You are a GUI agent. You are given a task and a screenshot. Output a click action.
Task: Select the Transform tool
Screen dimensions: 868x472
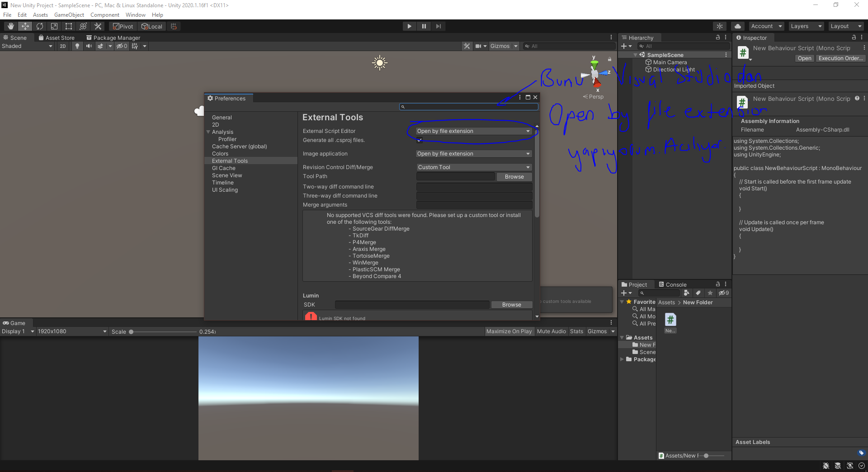click(83, 26)
